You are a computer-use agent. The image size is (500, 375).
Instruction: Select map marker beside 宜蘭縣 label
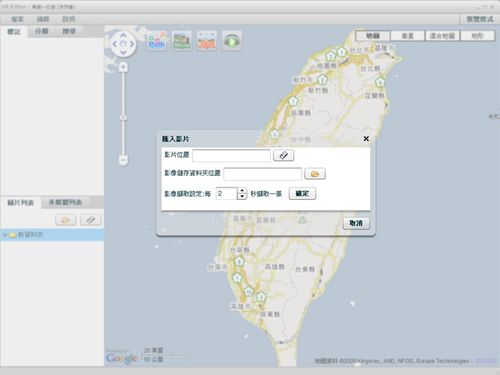[x=380, y=82]
